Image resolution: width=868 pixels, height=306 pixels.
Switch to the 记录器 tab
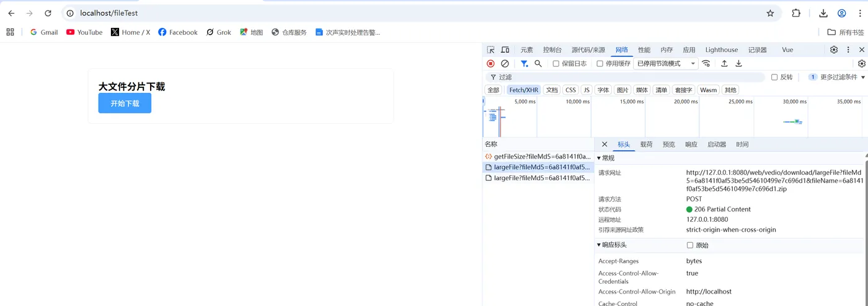click(758, 50)
